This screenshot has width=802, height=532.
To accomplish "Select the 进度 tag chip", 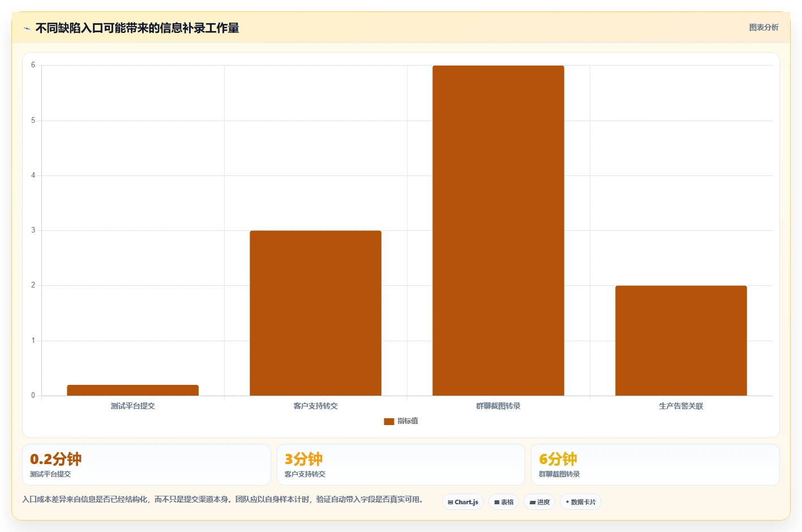I will 539,502.
